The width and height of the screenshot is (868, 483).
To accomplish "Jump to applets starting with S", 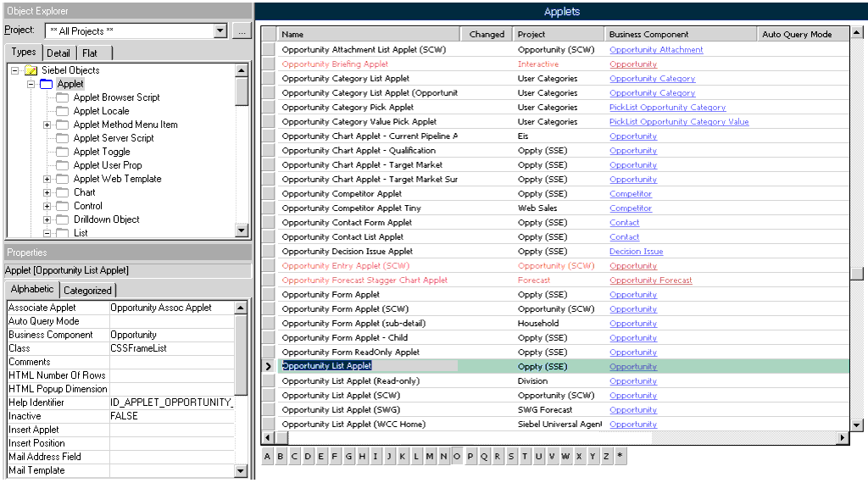I will 511,457.
